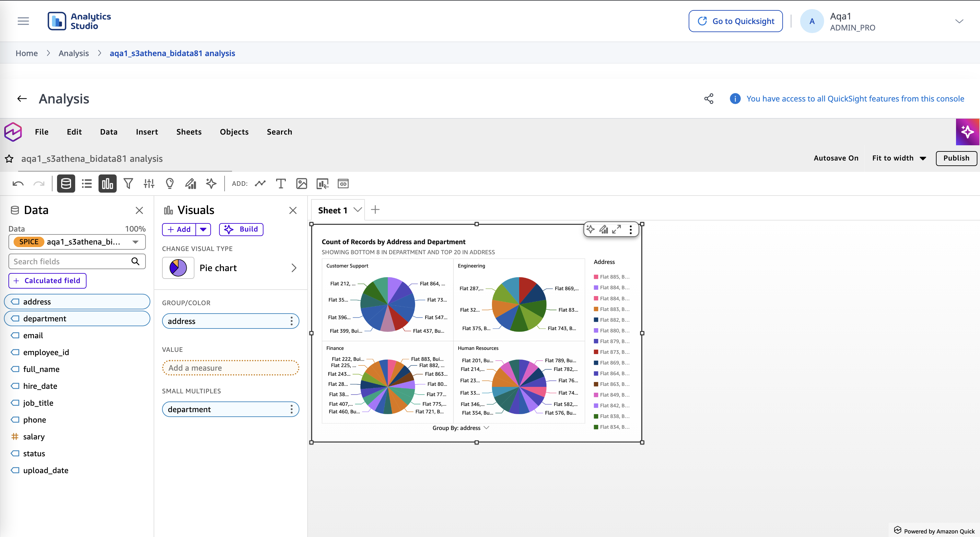Screen dimensions: 980x537
Task: Open the Insert menu
Action: (x=147, y=132)
